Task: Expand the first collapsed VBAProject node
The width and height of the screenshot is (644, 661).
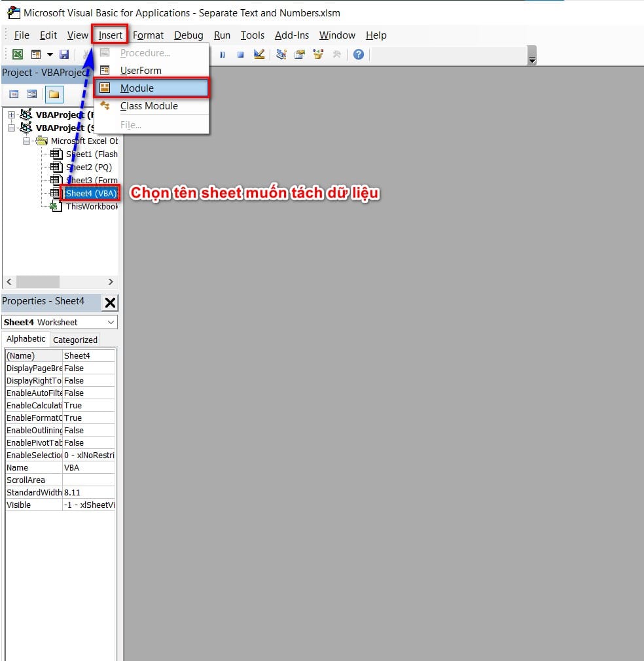Action: click(x=11, y=115)
